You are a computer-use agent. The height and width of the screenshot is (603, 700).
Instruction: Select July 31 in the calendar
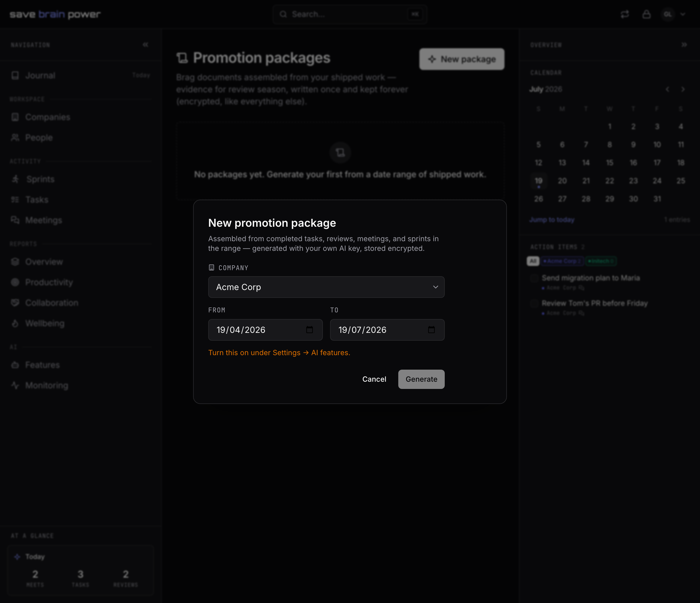pyautogui.click(x=657, y=199)
